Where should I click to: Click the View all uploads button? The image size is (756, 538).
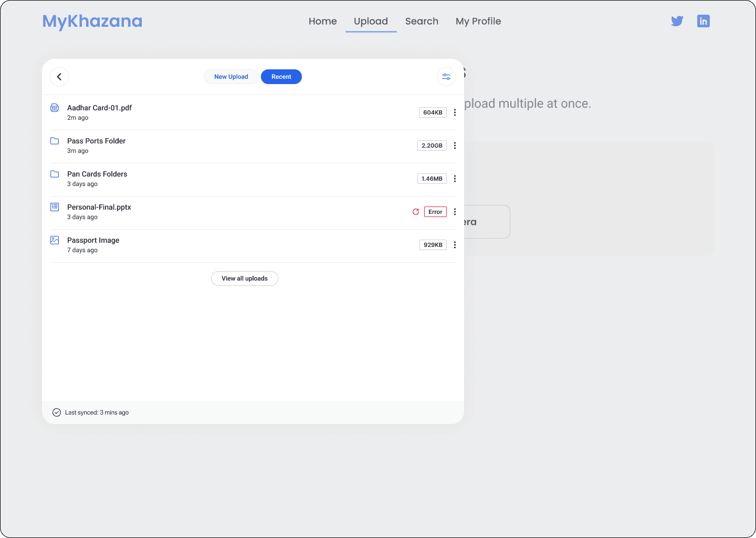(x=245, y=278)
